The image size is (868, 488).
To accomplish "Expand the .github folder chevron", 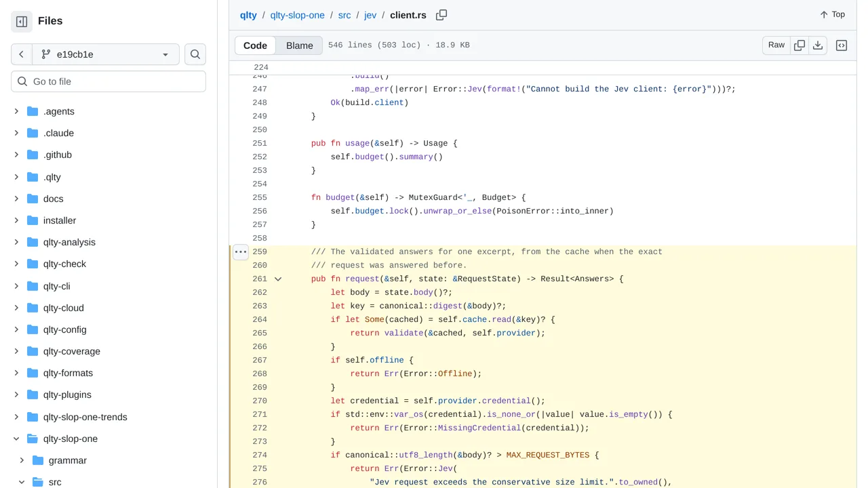I will pos(16,155).
